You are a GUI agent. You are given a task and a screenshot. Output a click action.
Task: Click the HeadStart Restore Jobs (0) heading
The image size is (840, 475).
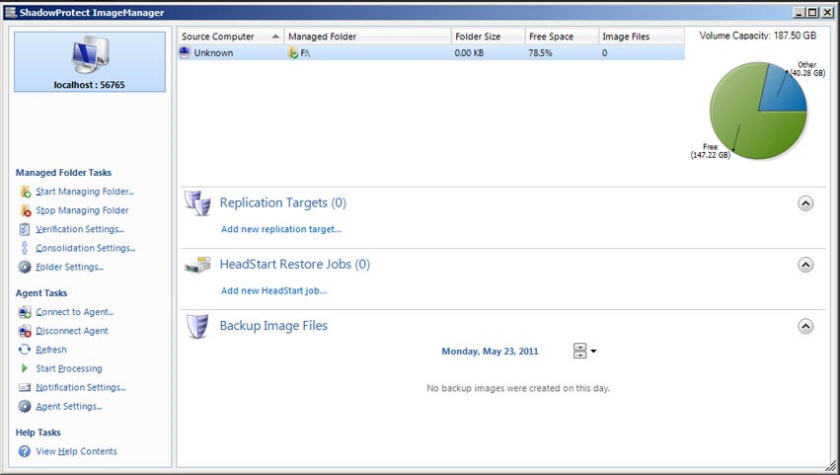coord(295,265)
